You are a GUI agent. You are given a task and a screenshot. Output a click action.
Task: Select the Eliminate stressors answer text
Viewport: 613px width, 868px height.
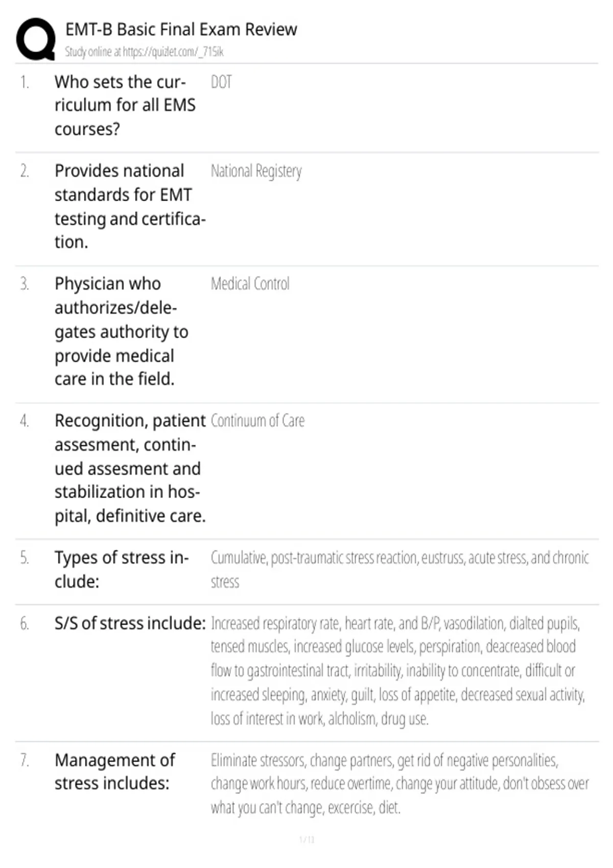pyautogui.click(x=400, y=784)
